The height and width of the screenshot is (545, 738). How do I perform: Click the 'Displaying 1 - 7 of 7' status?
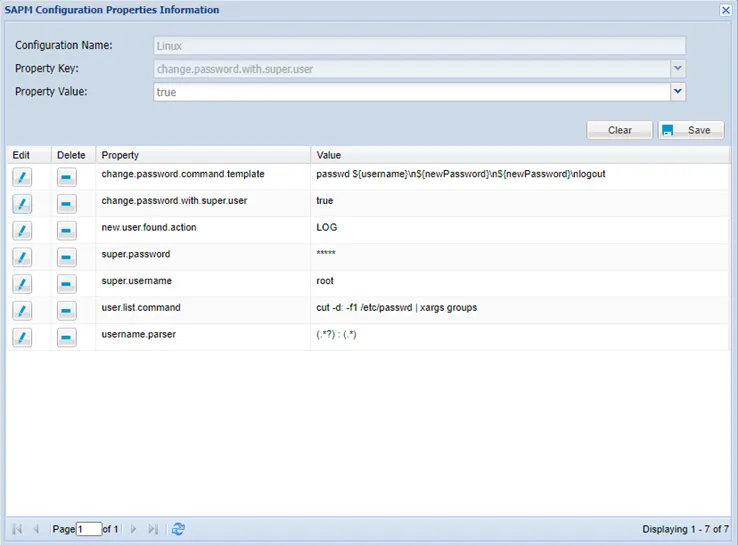(685, 529)
